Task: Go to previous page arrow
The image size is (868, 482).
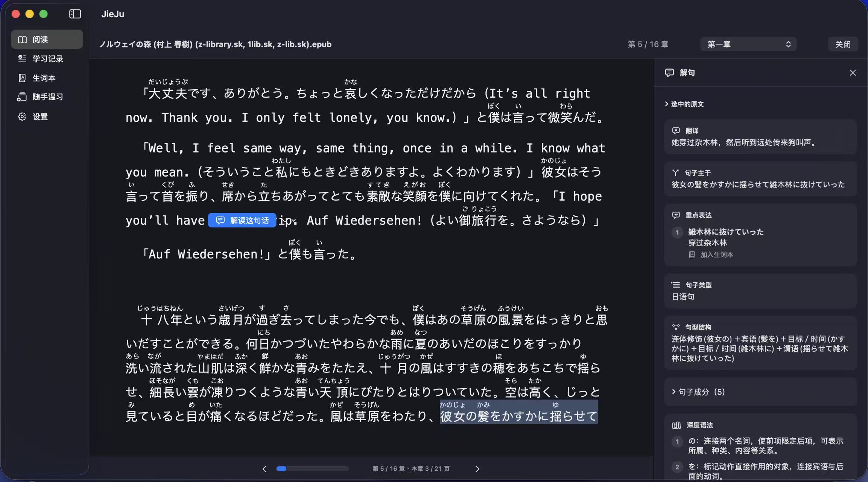Action: pos(265,469)
